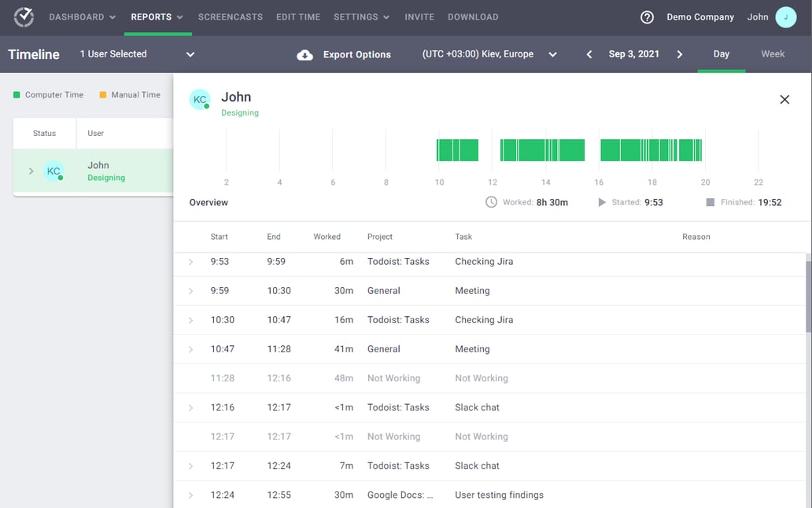Expand John's row in user list
The height and width of the screenshot is (508, 812).
[x=31, y=171]
